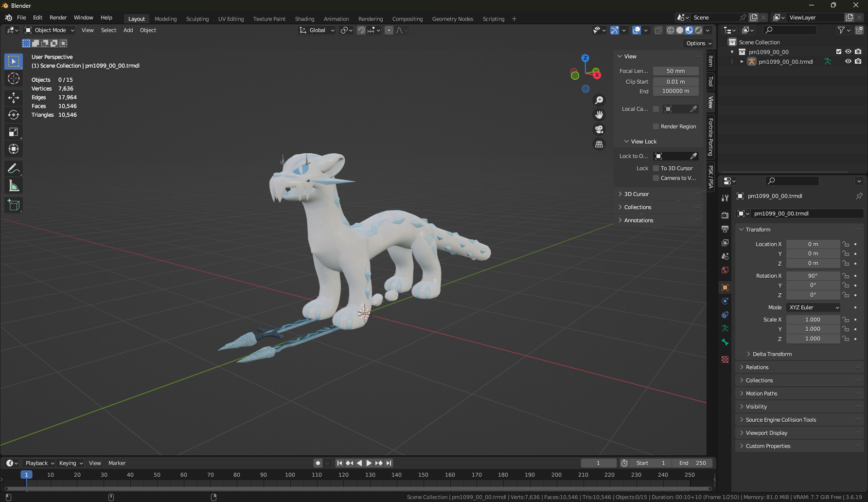
Task: Open the Object Mode dropdown
Action: [50, 30]
